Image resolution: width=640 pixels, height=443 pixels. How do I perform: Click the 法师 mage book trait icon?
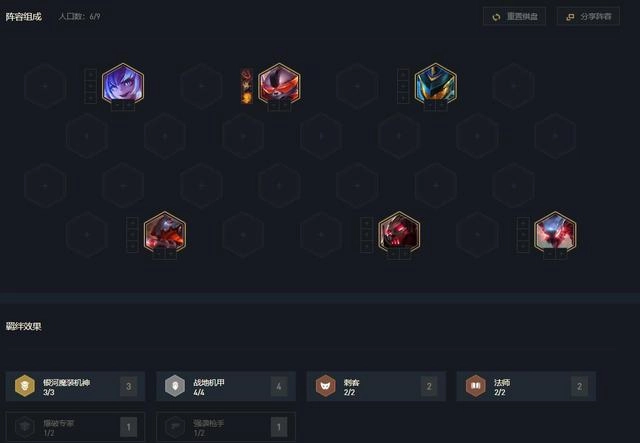coord(476,386)
